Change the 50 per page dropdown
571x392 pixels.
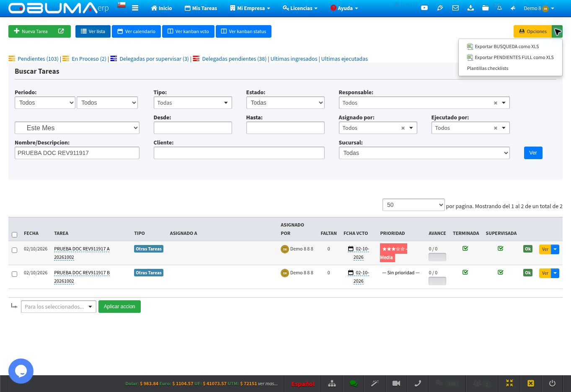[413, 205]
